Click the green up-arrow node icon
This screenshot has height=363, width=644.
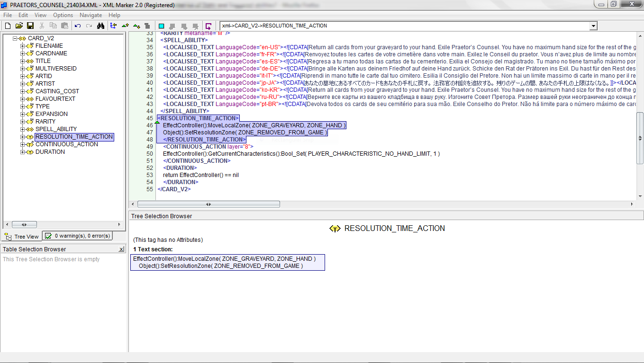(125, 26)
